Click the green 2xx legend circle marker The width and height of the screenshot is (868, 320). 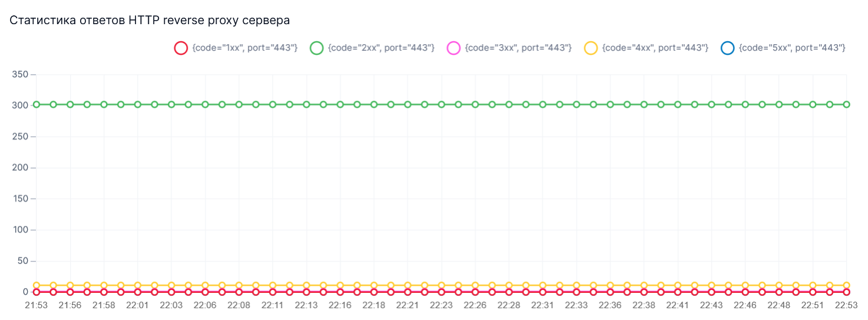[x=317, y=48]
